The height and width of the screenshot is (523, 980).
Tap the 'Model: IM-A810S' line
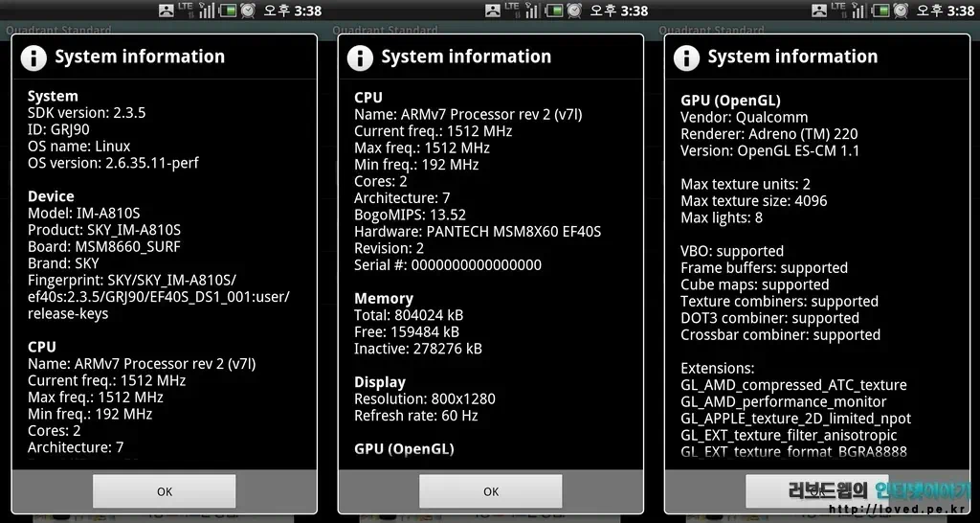[x=83, y=214]
